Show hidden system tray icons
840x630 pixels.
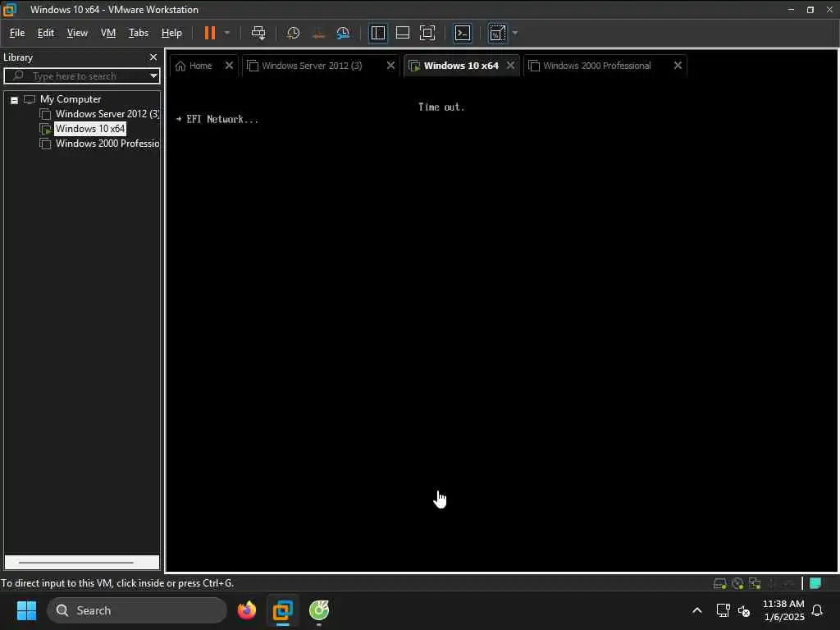(697, 610)
